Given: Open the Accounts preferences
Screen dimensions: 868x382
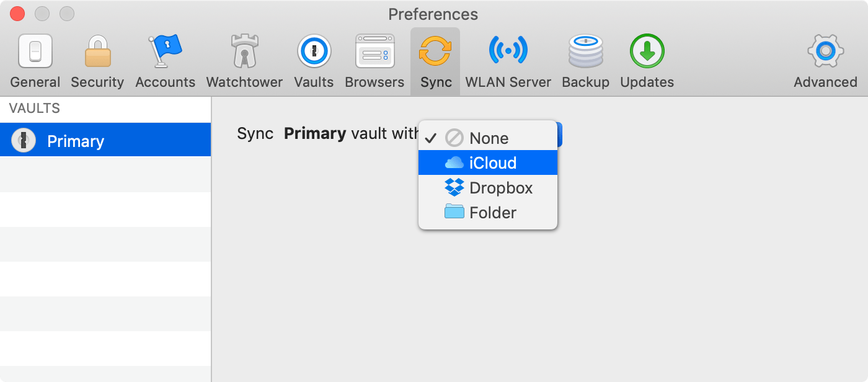Looking at the screenshot, I should 165,59.
